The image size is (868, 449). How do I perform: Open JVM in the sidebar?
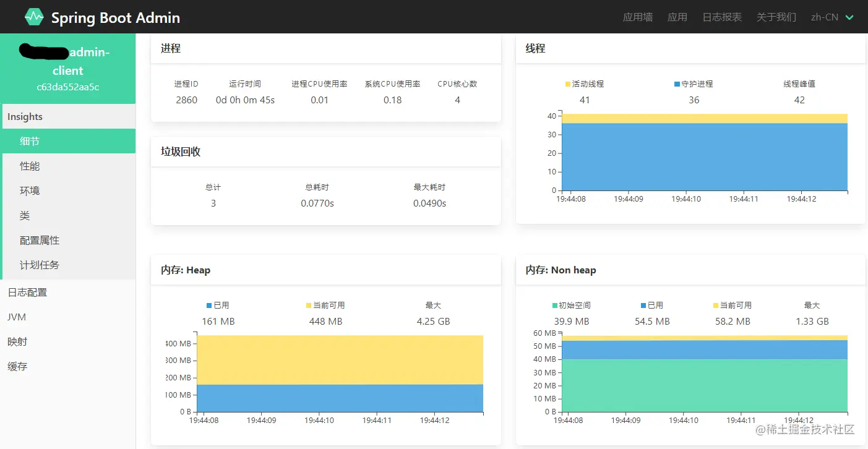tap(67, 317)
